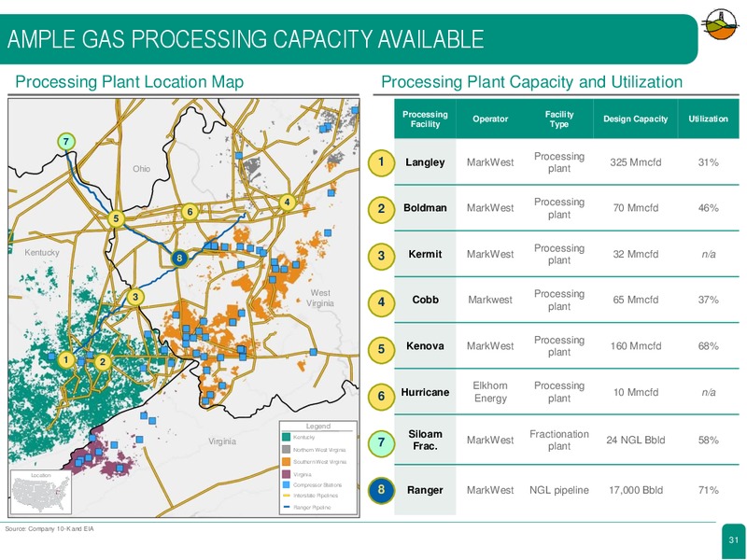Select the '71%' utilization value
This screenshot has height=560, width=747.
(709, 490)
